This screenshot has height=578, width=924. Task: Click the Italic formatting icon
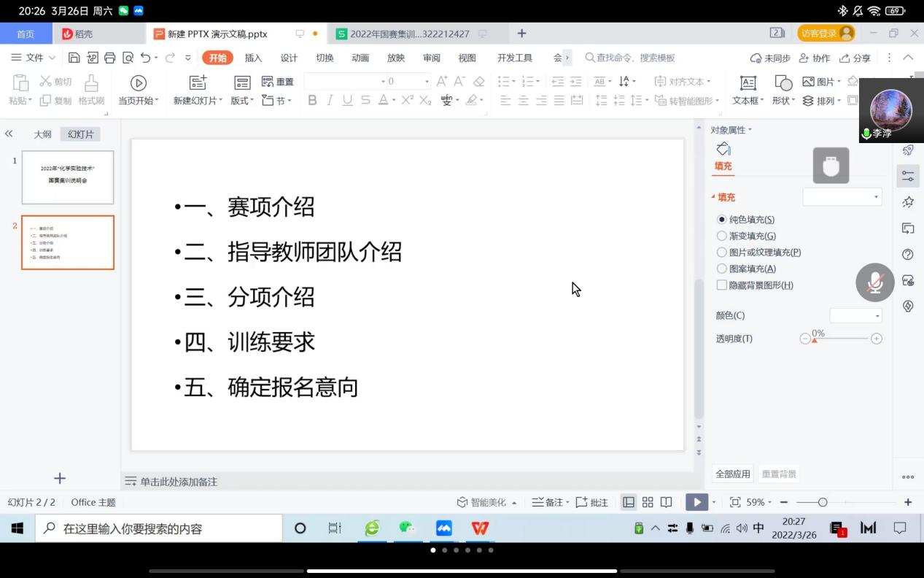(x=330, y=101)
